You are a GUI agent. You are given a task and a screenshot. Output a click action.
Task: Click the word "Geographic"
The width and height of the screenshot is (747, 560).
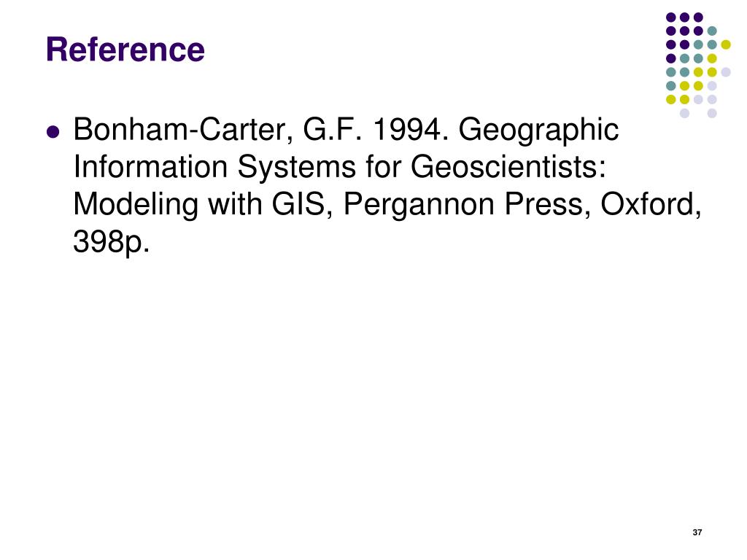(x=538, y=131)
